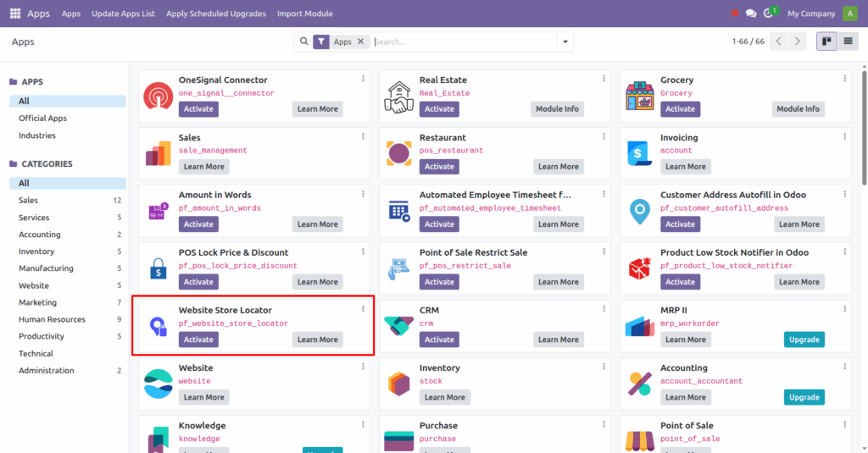The height and width of the screenshot is (453, 868).
Task: Open the OneSignal Connector card options menu
Action: tap(363, 79)
